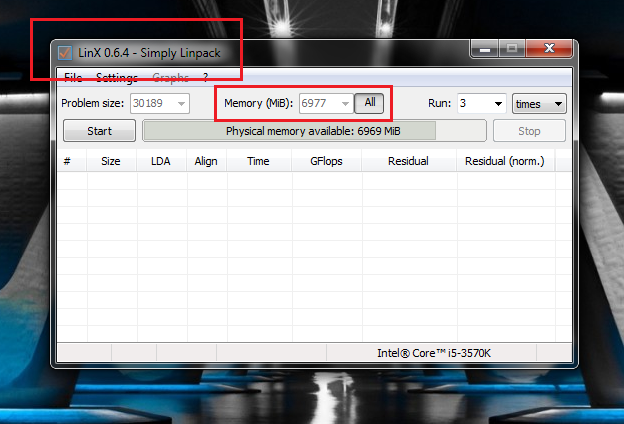Close the LinX window
Image resolution: width=624 pixels, height=424 pixels.
[548, 49]
